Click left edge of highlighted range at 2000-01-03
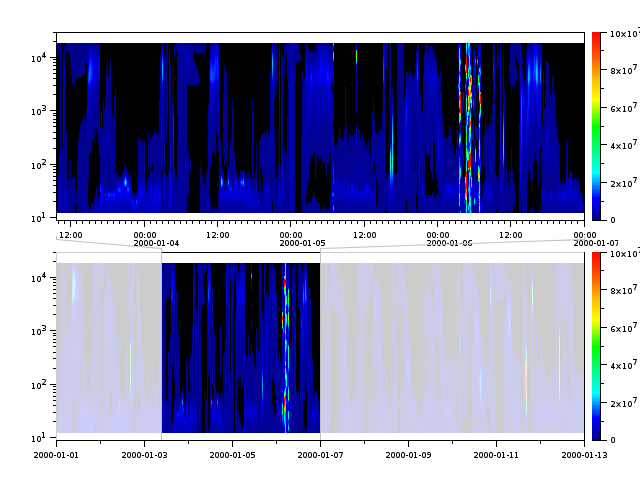The image size is (640, 480). [x=162, y=345]
